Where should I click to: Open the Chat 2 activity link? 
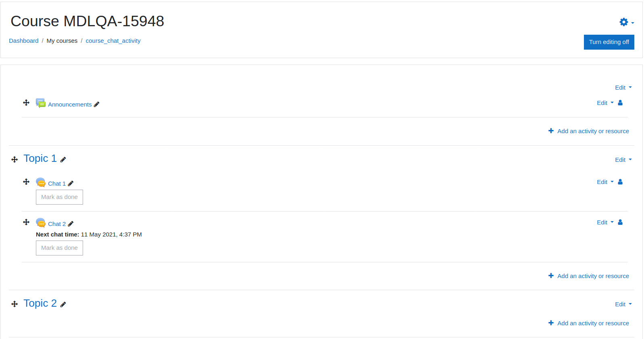click(x=57, y=224)
